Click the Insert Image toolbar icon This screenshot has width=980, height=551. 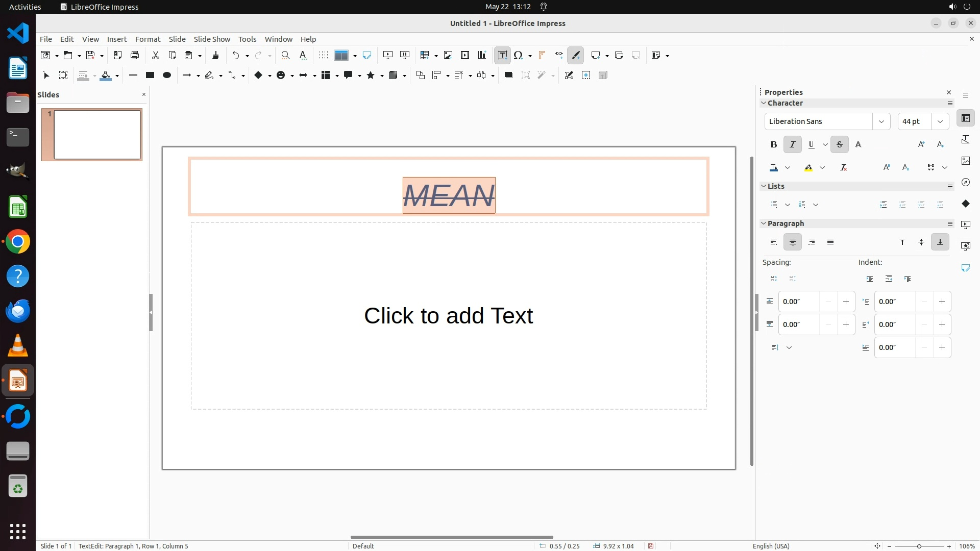448,55
